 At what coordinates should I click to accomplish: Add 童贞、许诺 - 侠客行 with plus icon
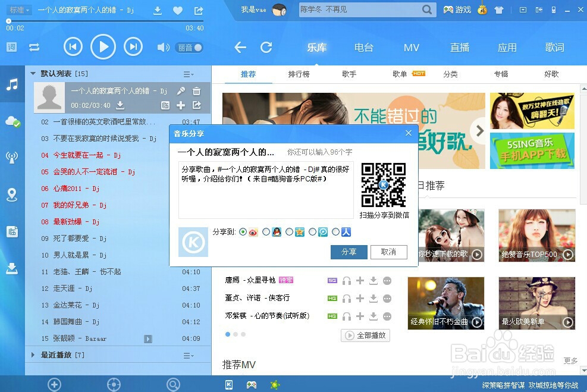click(360, 298)
